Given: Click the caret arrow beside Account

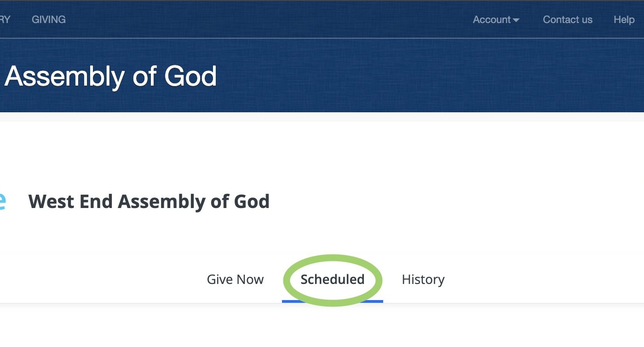Looking at the screenshot, I should pos(516,20).
